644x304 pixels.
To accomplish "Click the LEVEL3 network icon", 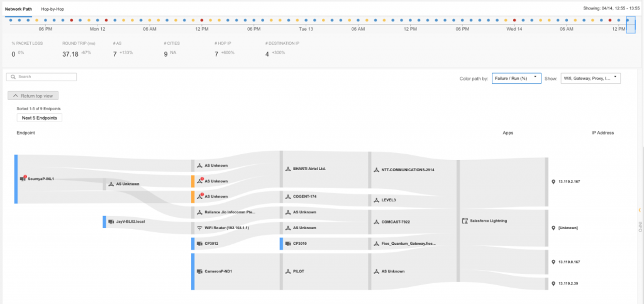I will point(377,200).
